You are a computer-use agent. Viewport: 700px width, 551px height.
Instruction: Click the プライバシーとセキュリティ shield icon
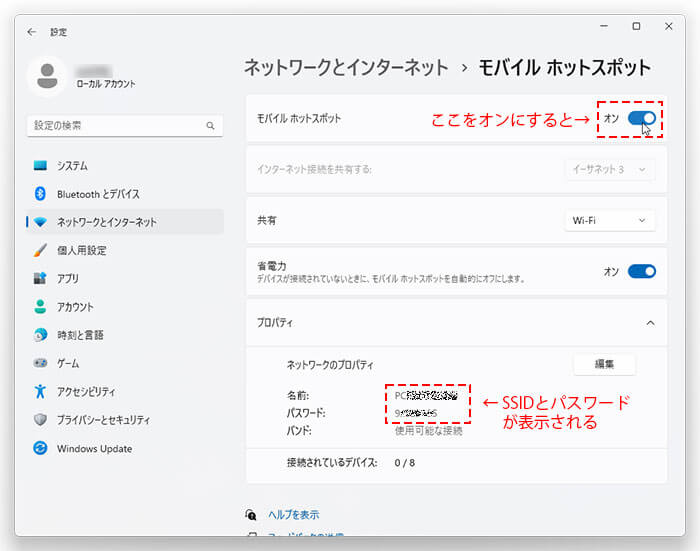40,420
